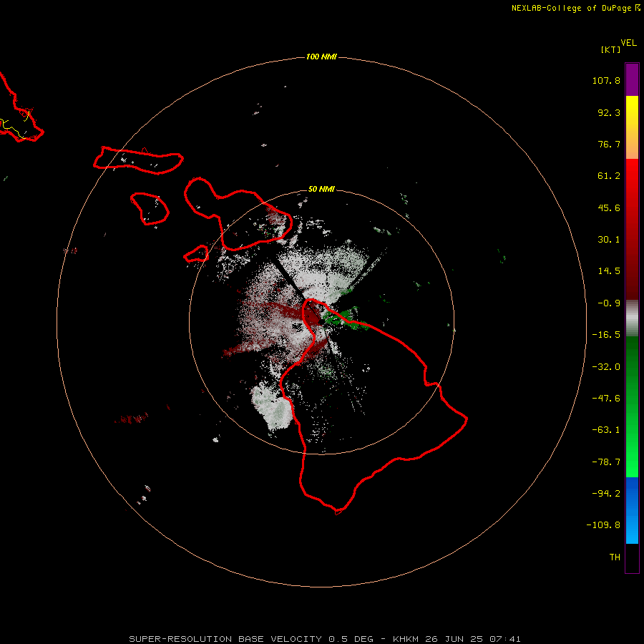Click the 45.6 value on velocity scale
644x644 pixels.
[609, 208]
